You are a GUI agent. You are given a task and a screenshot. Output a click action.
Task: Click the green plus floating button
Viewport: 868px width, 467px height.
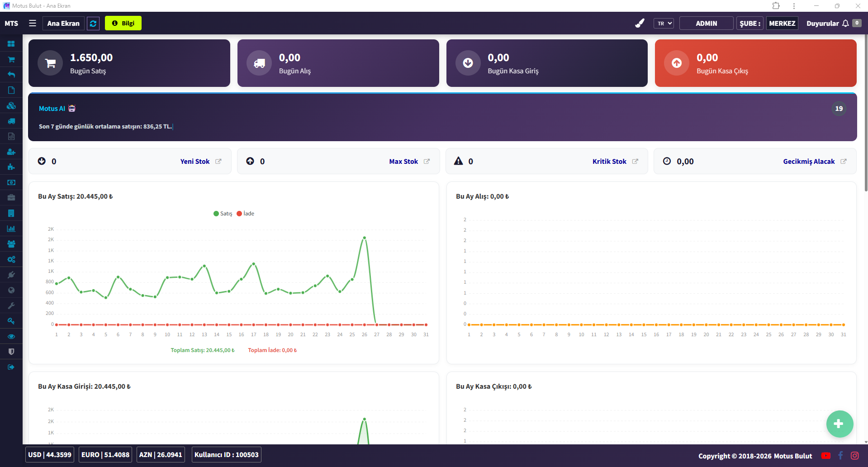[x=839, y=424]
